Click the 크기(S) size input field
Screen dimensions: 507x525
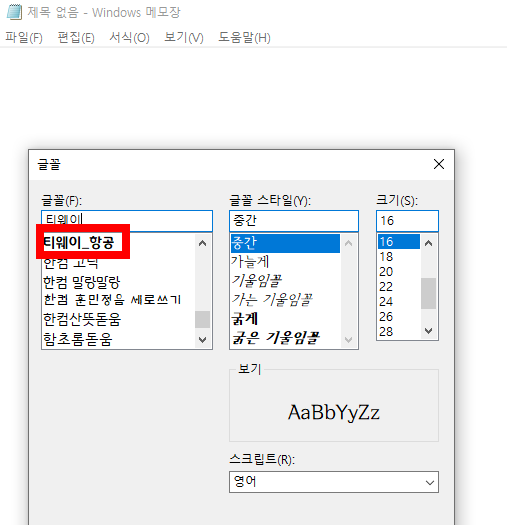407,221
